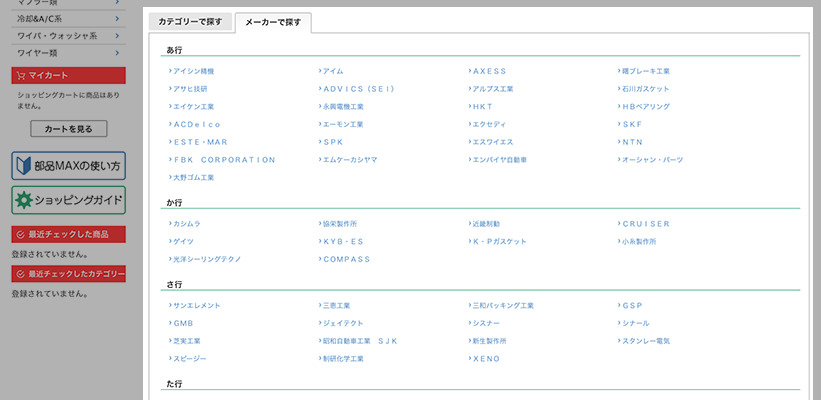Open the ACDelco maker link

pyautogui.click(x=195, y=125)
